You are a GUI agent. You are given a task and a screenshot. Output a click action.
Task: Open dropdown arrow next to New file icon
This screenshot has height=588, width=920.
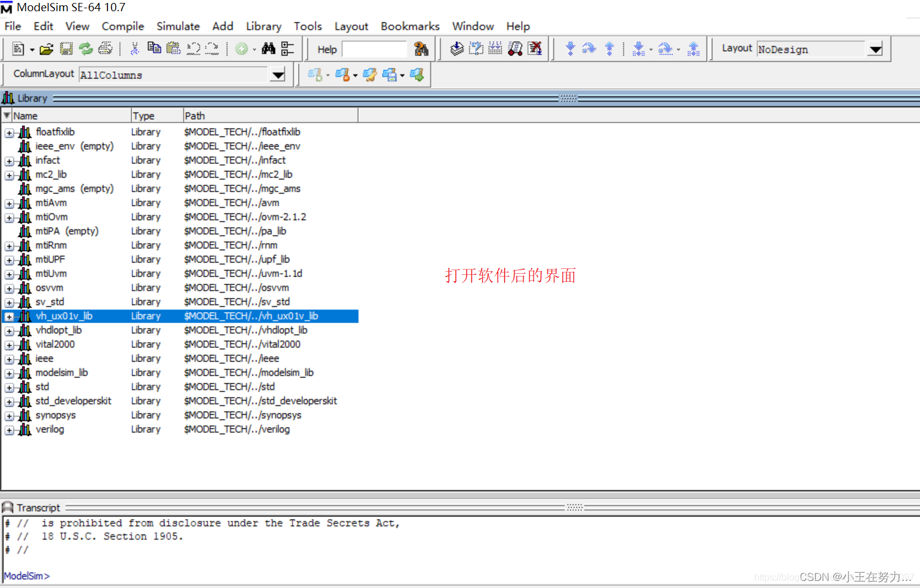point(32,50)
